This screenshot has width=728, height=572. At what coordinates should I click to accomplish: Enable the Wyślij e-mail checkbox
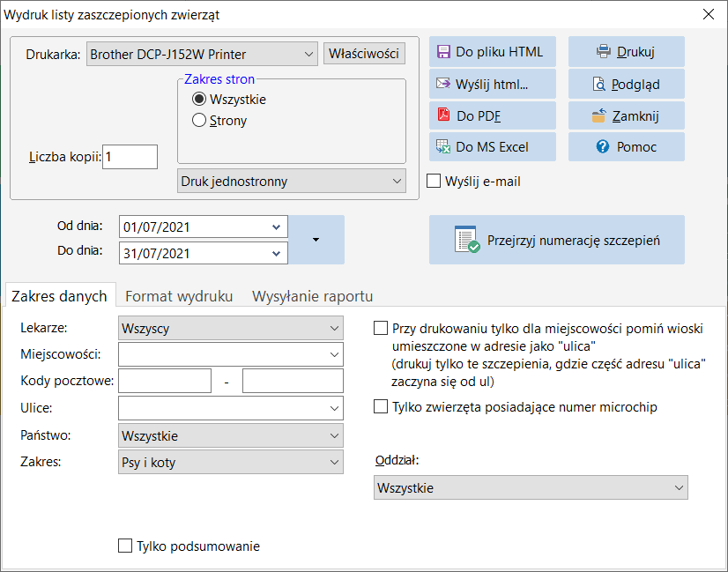[434, 181]
